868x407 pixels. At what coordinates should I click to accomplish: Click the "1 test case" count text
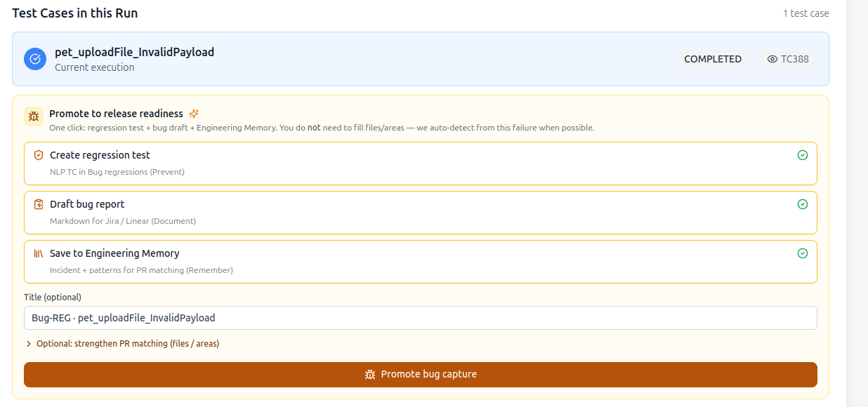(806, 13)
